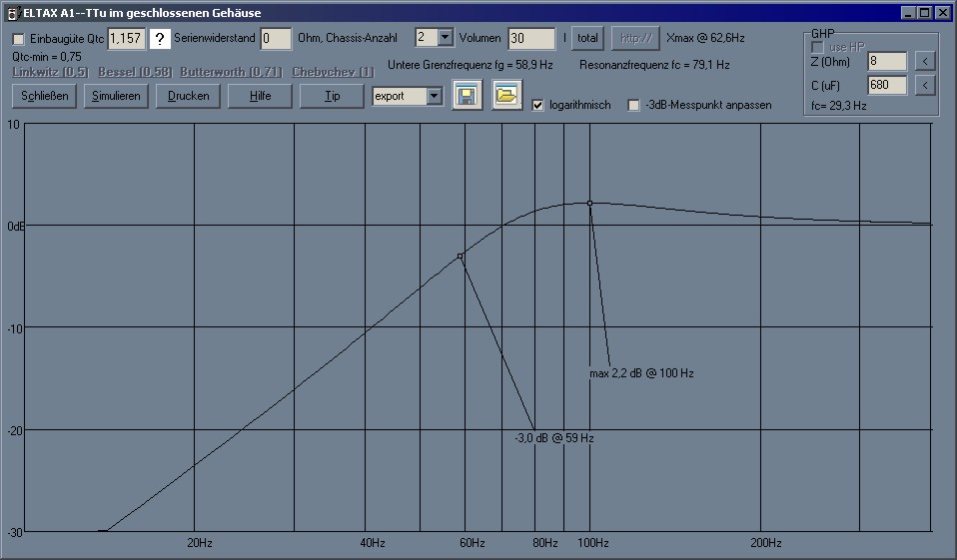Click the 20Hz axis label
The image size is (957, 560).
(x=200, y=543)
